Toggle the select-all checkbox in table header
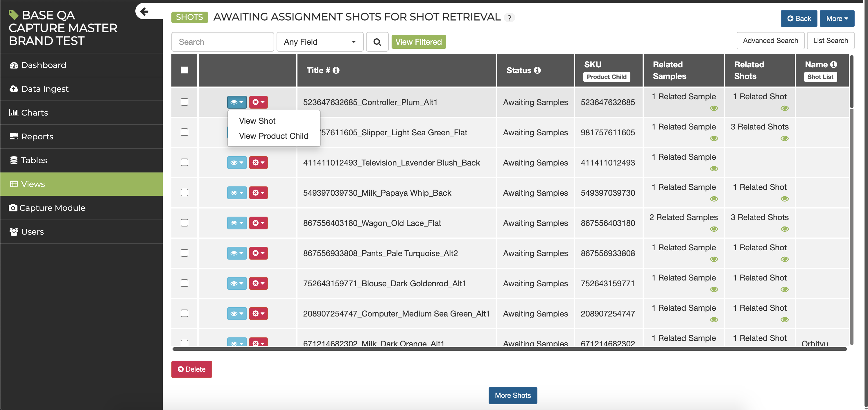The width and height of the screenshot is (868, 410). [184, 70]
